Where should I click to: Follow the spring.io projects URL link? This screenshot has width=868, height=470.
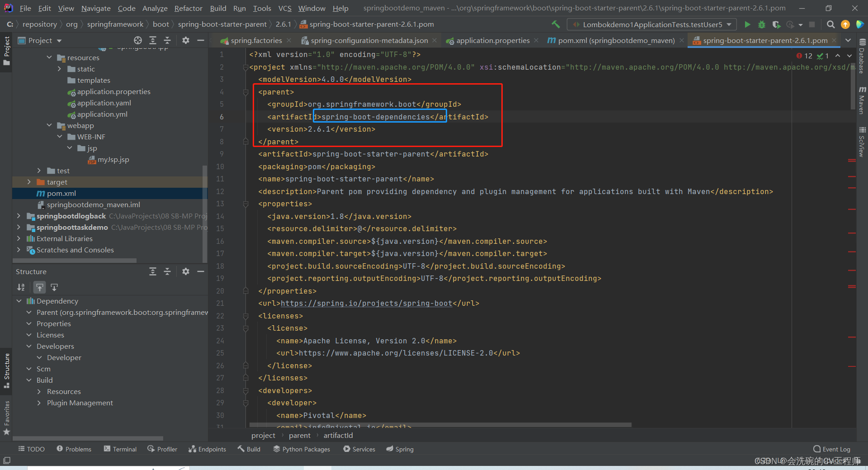366,303
